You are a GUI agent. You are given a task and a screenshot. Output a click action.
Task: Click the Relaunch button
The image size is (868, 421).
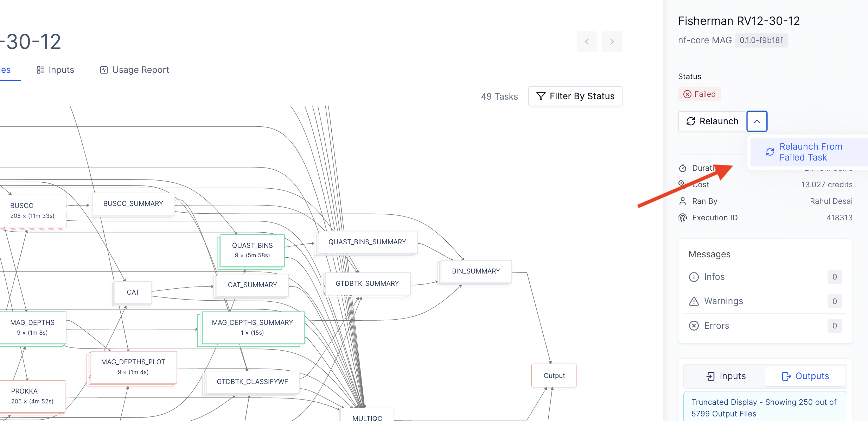712,121
